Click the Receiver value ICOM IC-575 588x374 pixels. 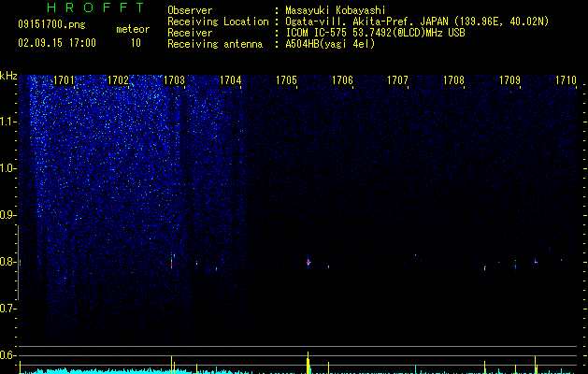318,33
